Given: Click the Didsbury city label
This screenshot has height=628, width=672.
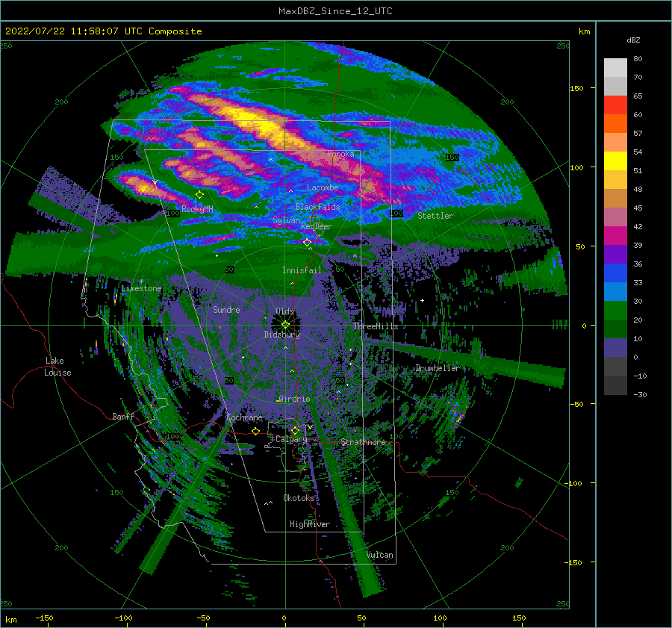Looking at the screenshot, I should click(x=282, y=335).
